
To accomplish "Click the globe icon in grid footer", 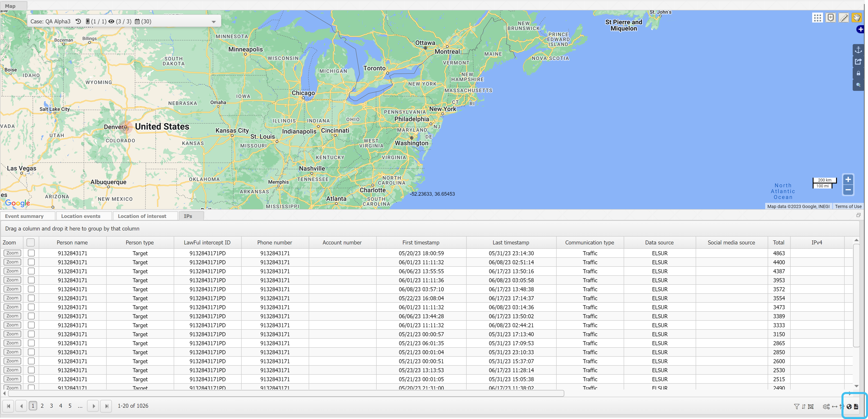I will pyautogui.click(x=849, y=407).
